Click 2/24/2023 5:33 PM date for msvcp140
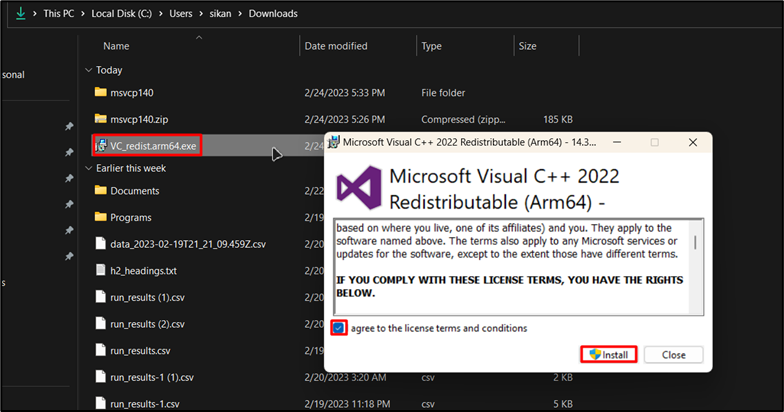This screenshot has height=412, width=784. coord(344,92)
